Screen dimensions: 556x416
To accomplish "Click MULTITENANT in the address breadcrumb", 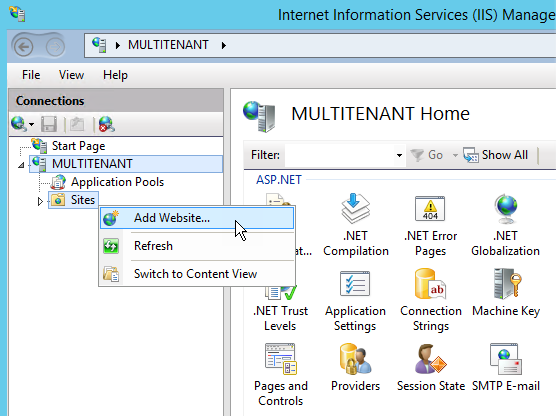I will (168, 45).
